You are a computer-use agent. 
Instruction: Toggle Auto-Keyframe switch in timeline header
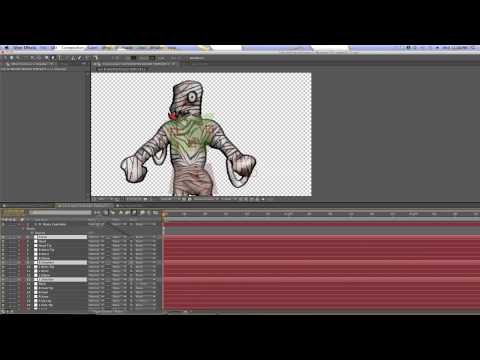pyautogui.click(x=148, y=212)
